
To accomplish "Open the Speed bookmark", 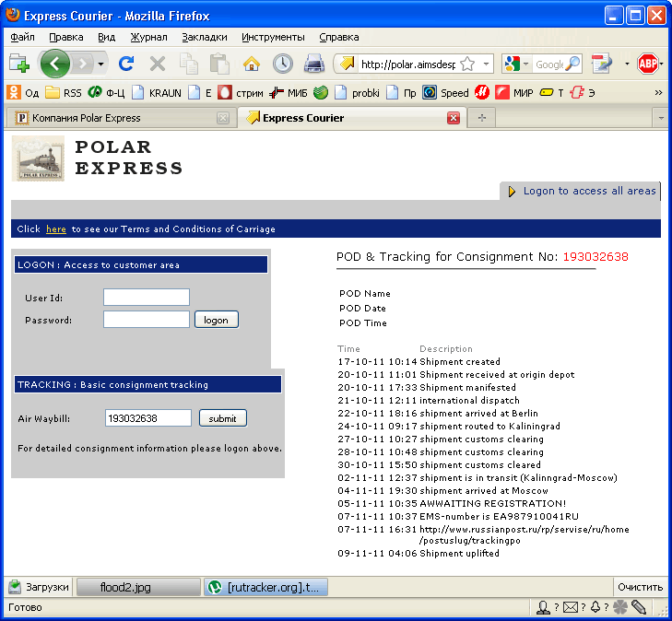I will click(445, 92).
